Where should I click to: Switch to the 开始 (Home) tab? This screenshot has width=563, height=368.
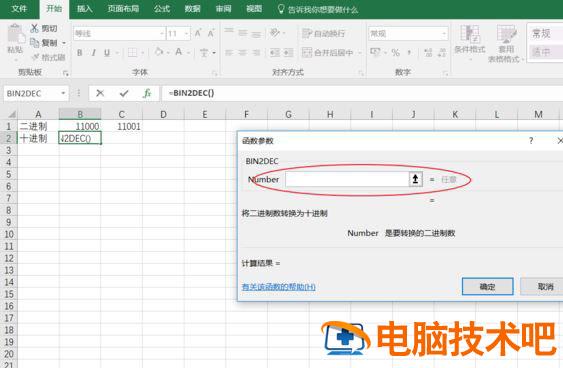[54, 9]
